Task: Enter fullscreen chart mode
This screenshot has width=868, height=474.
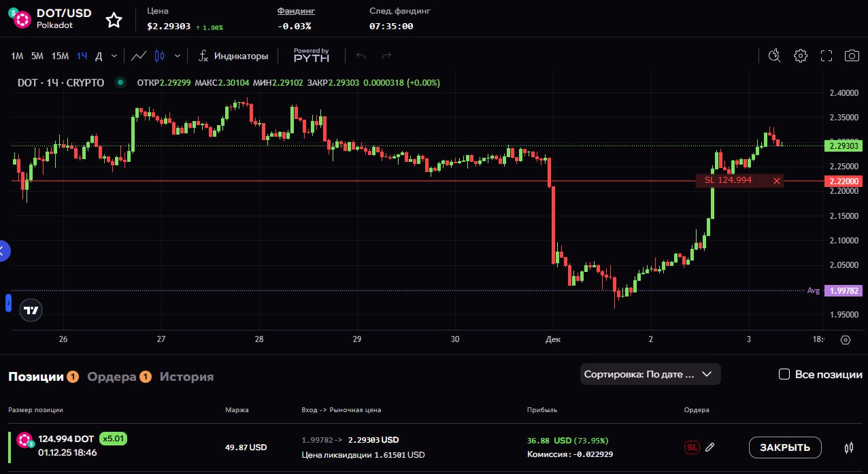Action: [x=827, y=56]
